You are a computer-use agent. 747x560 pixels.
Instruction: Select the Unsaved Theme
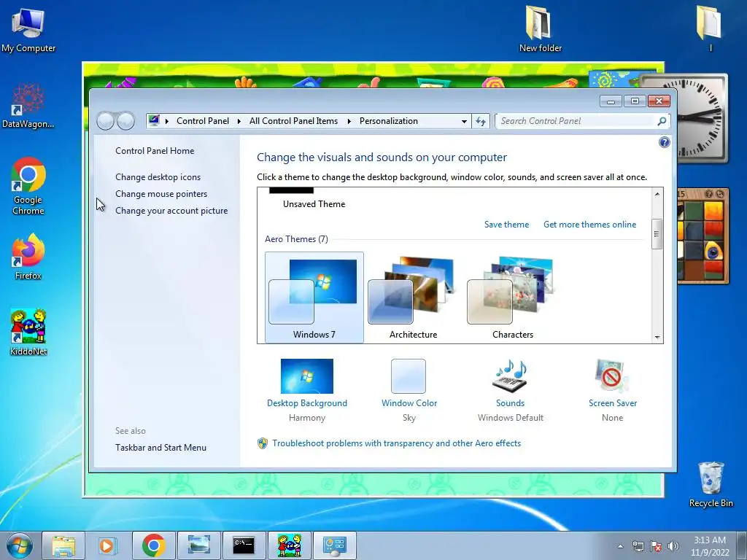point(314,199)
